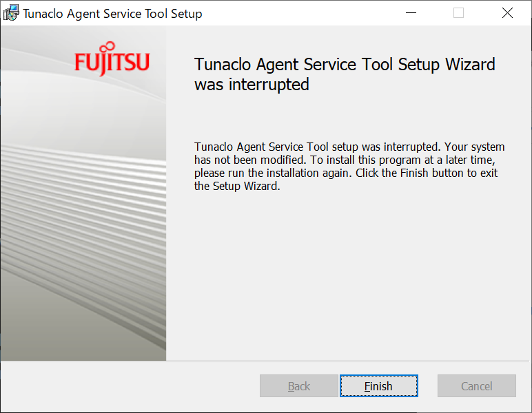
Task: Exit the wizard with the Finish button
Action: 378,385
